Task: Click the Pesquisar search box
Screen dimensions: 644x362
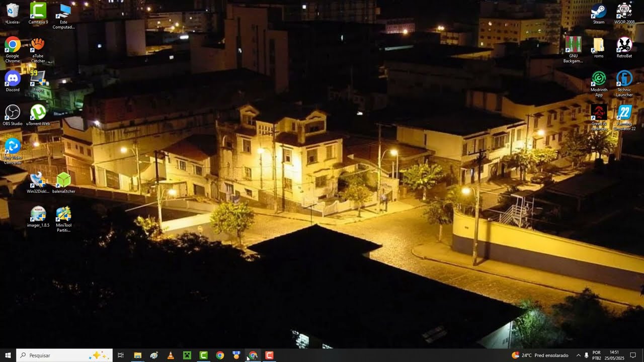Action: coord(64,355)
